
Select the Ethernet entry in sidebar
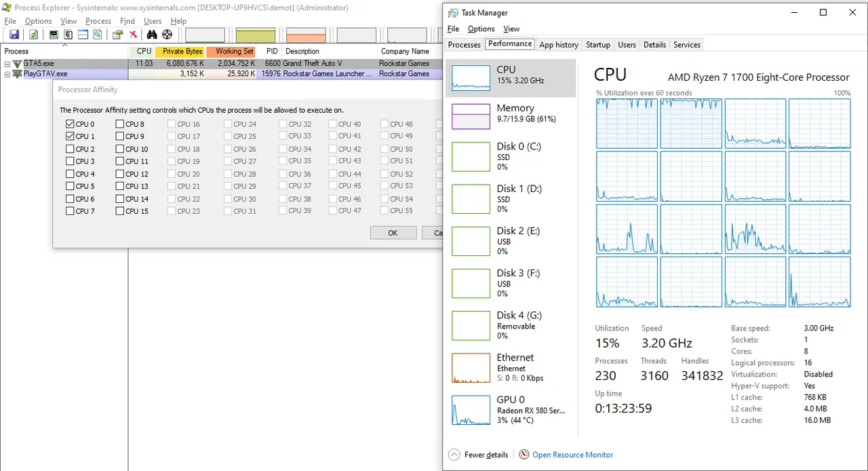(x=510, y=367)
